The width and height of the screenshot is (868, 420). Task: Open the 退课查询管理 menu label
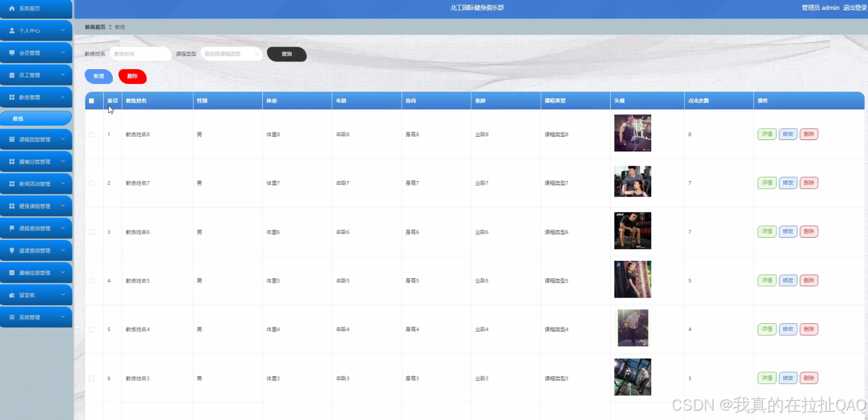point(35,251)
